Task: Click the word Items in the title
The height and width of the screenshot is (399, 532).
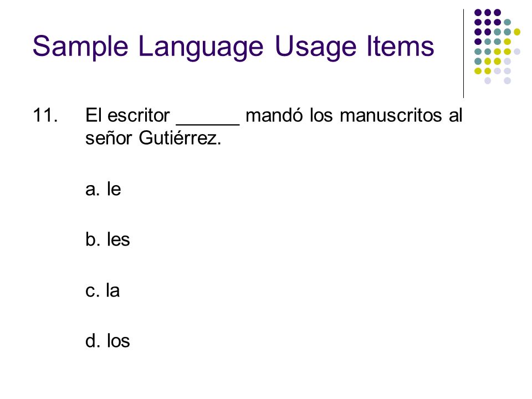Action: [400, 47]
